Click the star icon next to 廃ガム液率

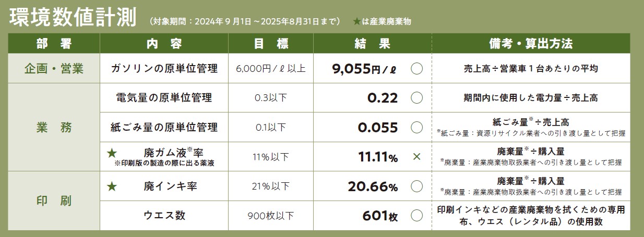(112, 154)
